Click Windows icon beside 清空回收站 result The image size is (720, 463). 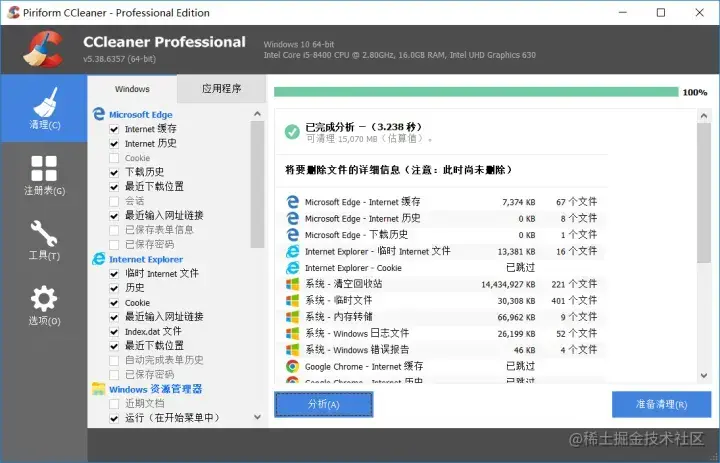coord(292,284)
